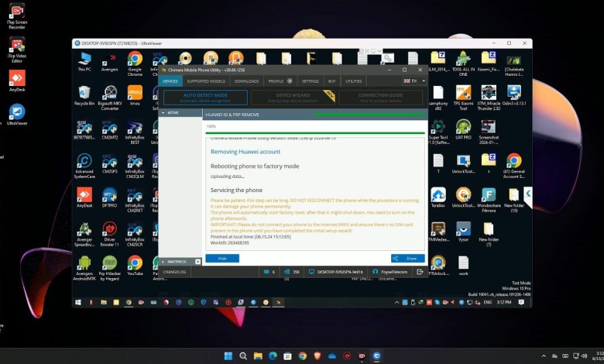Open the Start menu on remote taskbar
Screen dimensions: 604x364
click(x=77, y=302)
